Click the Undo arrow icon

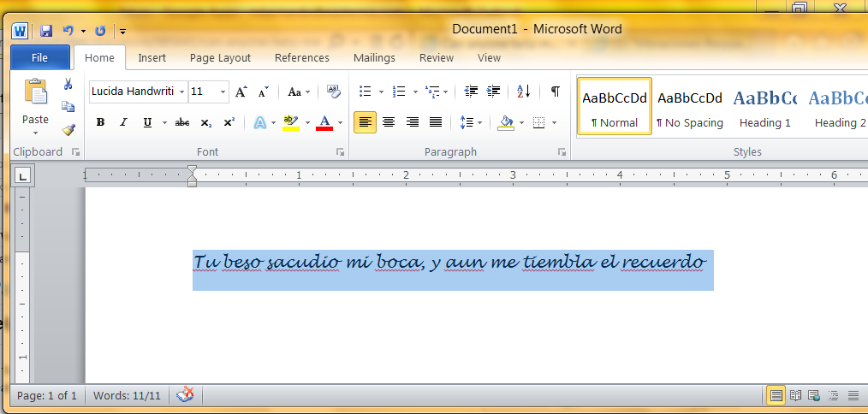coord(68,31)
